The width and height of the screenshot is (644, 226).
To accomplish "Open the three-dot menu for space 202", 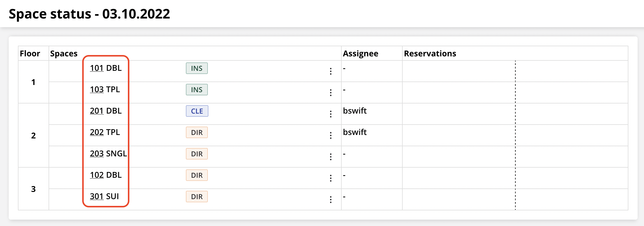I will coord(331,135).
